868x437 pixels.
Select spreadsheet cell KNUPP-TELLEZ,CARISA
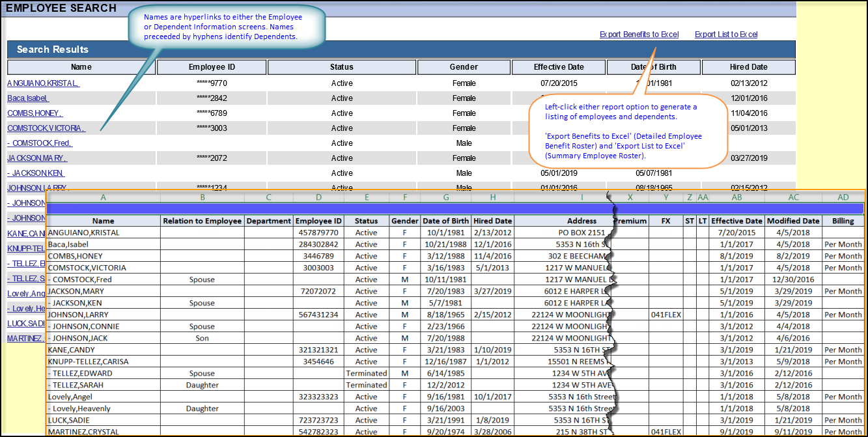(104, 361)
